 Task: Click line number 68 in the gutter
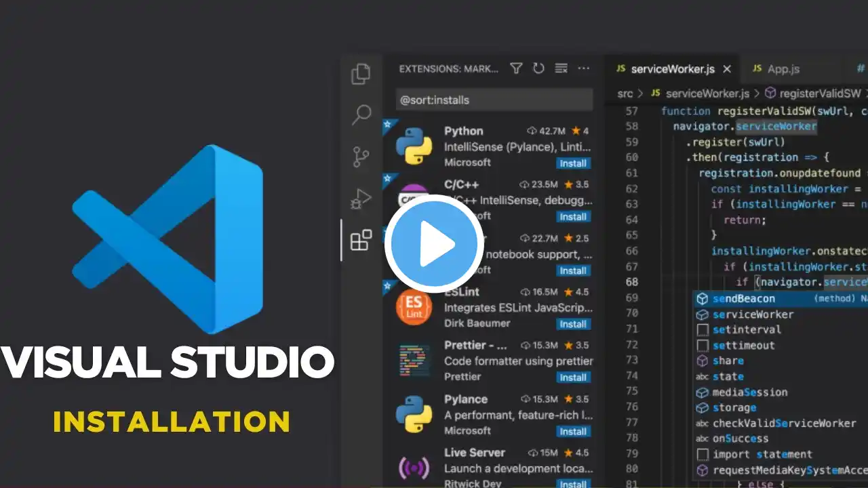(x=631, y=282)
